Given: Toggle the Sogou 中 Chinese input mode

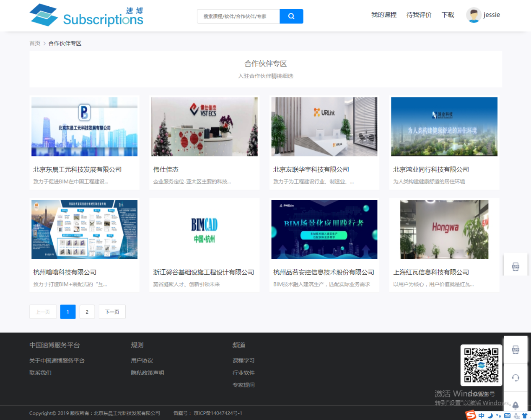Looking at the screenshot, I should click(x=481, y=416).
